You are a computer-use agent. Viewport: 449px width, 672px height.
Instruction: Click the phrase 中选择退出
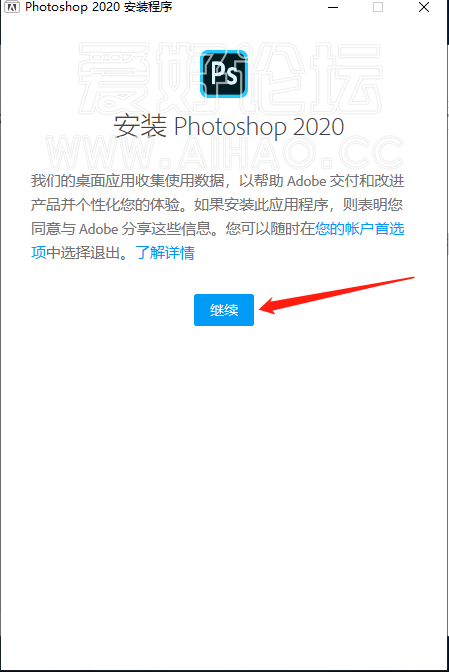click(x=84, y=252)
